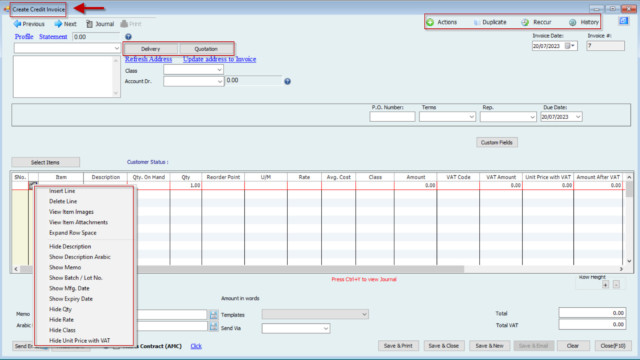
Task: Open the Actions menu with green plus icon
Action: click(442, 22)
